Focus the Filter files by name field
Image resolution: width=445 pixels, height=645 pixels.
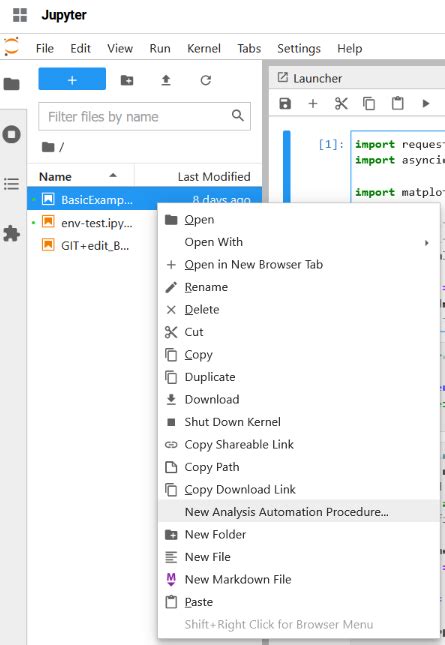pos(144,116)
